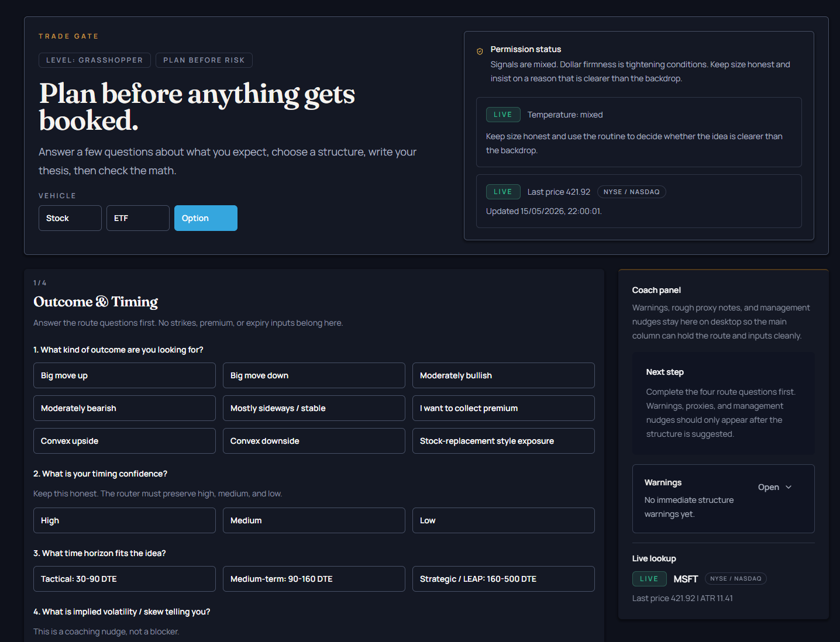This screenshot has height=642, width=840.
Task: Expand the Warnings section via Open
Action: click(x=774, y=487)
